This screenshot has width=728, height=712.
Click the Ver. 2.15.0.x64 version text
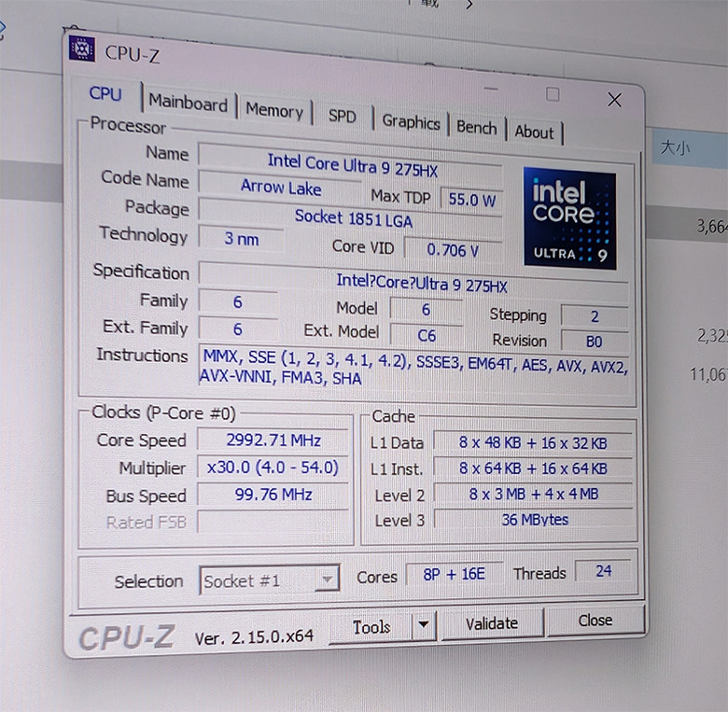coord(254,637)
